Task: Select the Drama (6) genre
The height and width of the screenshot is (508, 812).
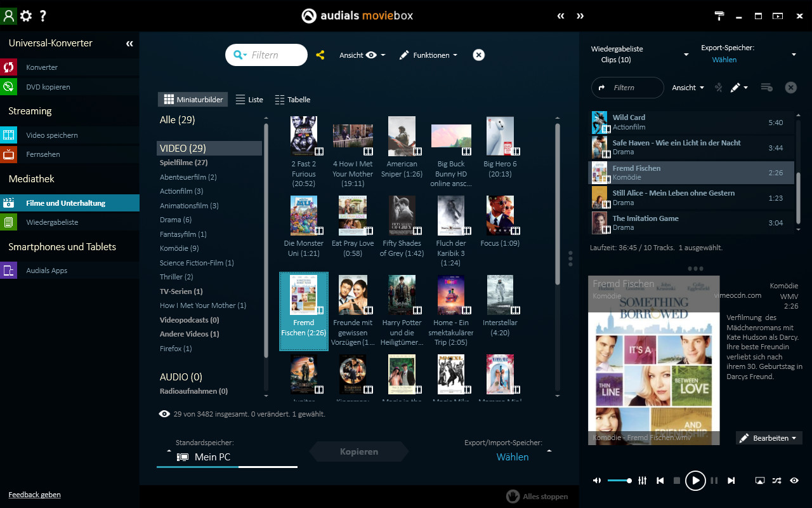Action: (176, 220)
